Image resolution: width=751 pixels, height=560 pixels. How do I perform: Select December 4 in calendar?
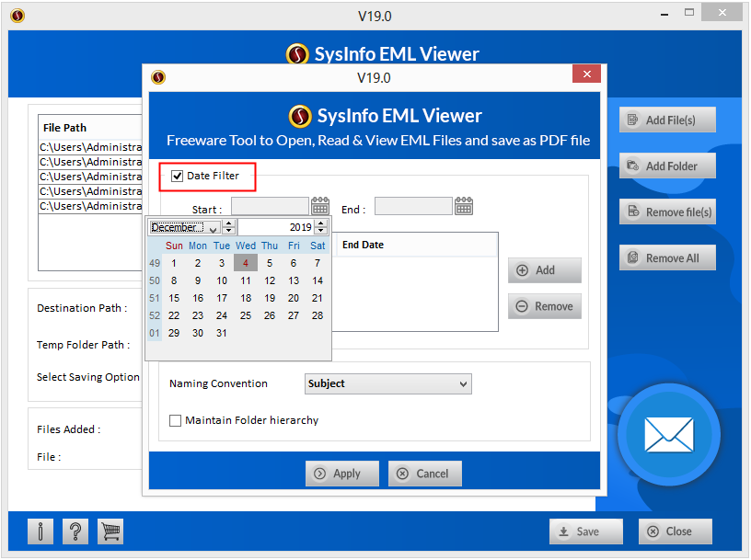pyautogui.click(x=246, y=263)
